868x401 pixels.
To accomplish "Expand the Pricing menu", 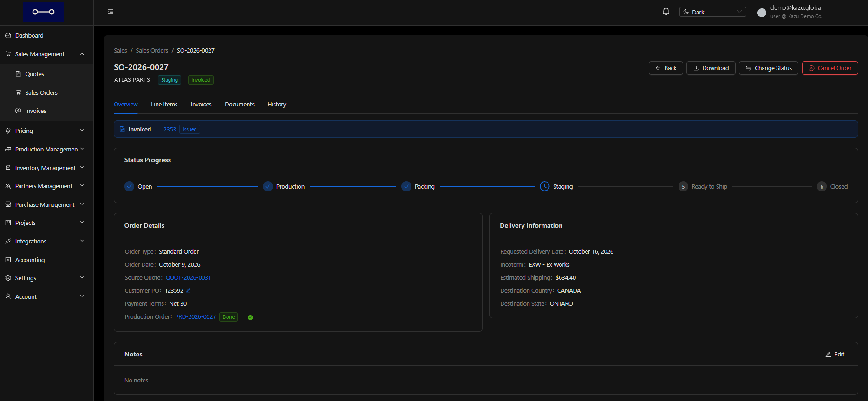I will (46, 131).
